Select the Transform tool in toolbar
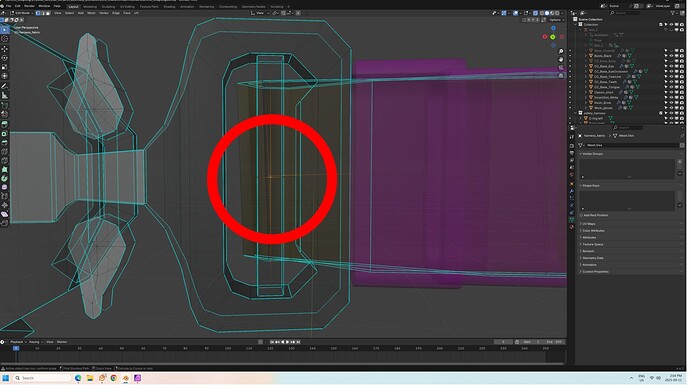 point(5,77)
